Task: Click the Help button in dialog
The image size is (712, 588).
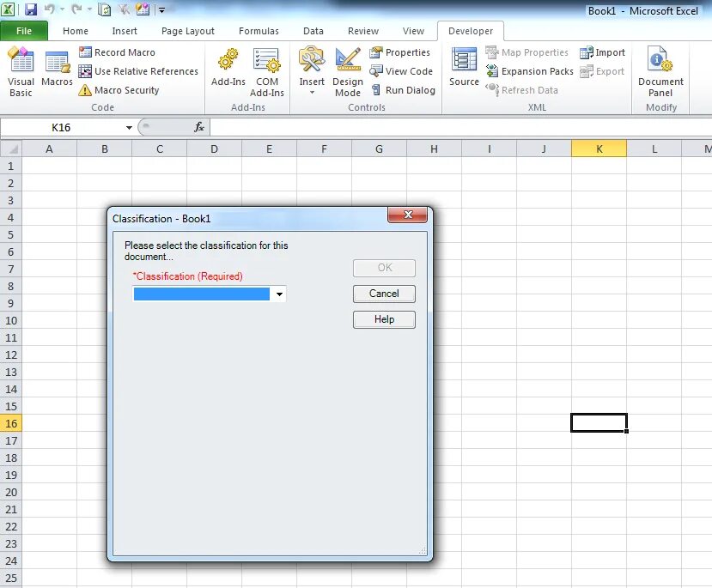Action: click(384, 319)
